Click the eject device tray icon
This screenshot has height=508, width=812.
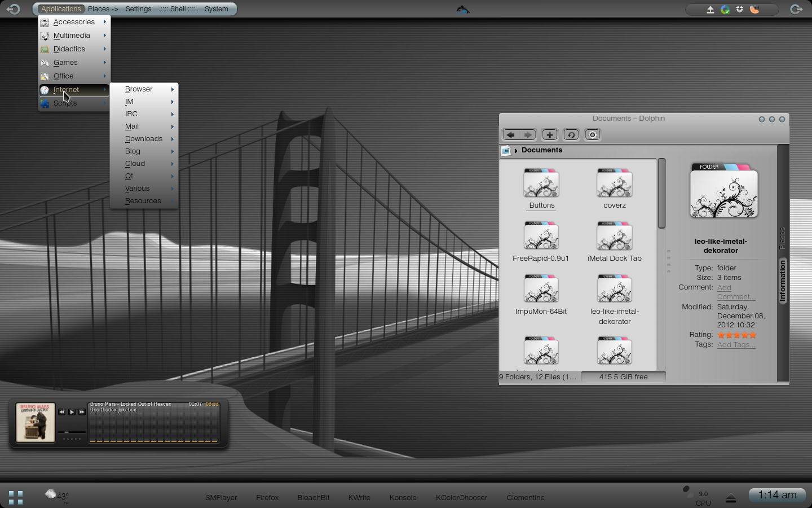coord(710,10)
